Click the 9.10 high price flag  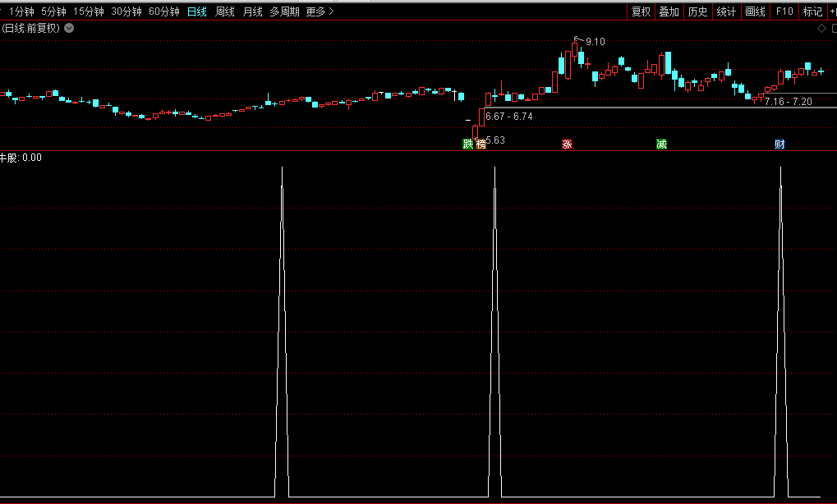pos(595,41)
